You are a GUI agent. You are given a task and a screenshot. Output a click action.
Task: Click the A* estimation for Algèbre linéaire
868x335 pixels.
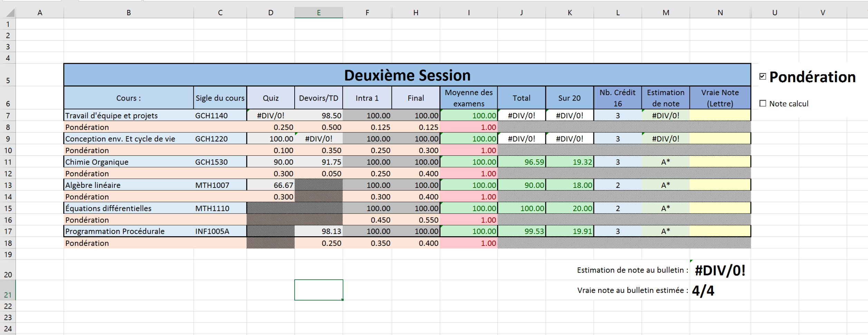666,185
